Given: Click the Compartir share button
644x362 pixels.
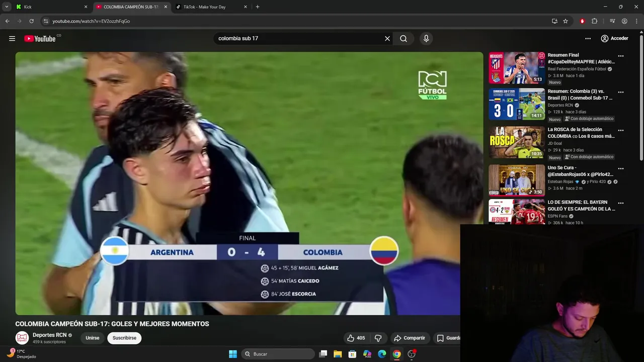Looking at the screenshot, I should [410, 338].
